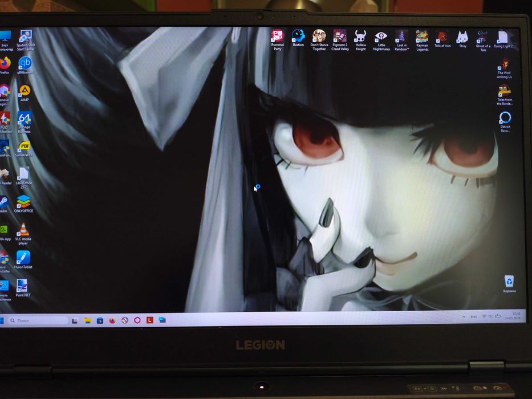The image size is (532, 399).
Task: Launch the LibreOffice 25.2 shortcut
Action: 23,178
